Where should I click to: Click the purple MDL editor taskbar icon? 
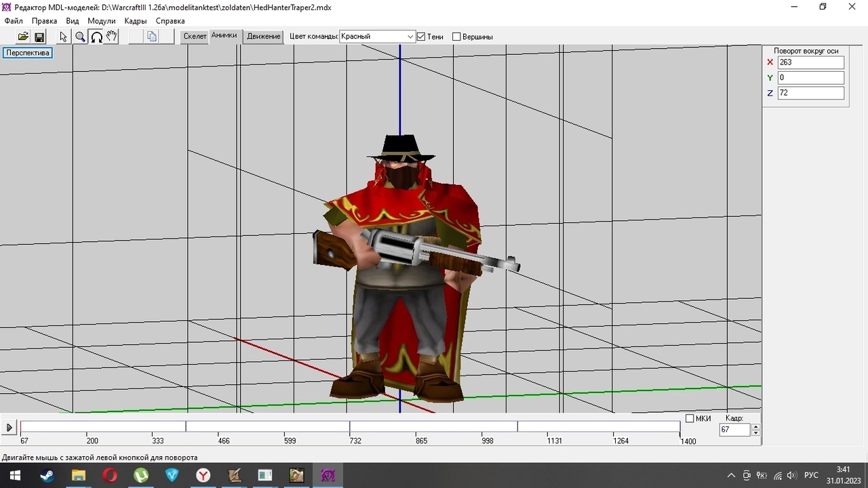pyautogui.click(x=328, y=475)
